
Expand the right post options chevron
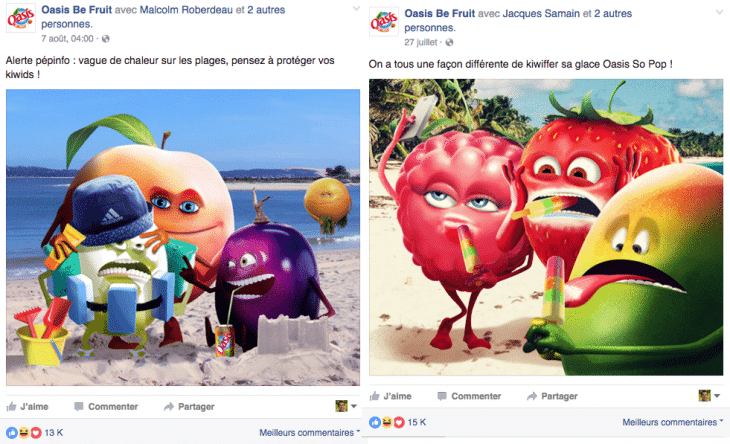pyautogui.click(x=719, y=12)
